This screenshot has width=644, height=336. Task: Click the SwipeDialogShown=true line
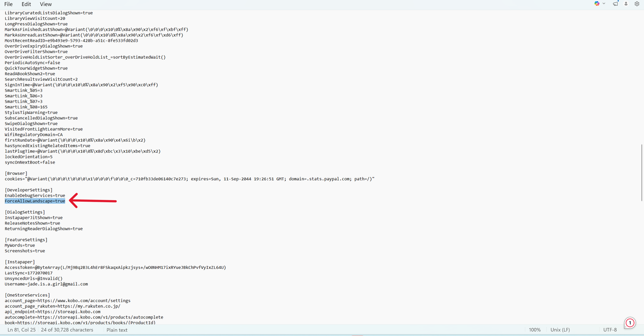click(x=31, y=123)
